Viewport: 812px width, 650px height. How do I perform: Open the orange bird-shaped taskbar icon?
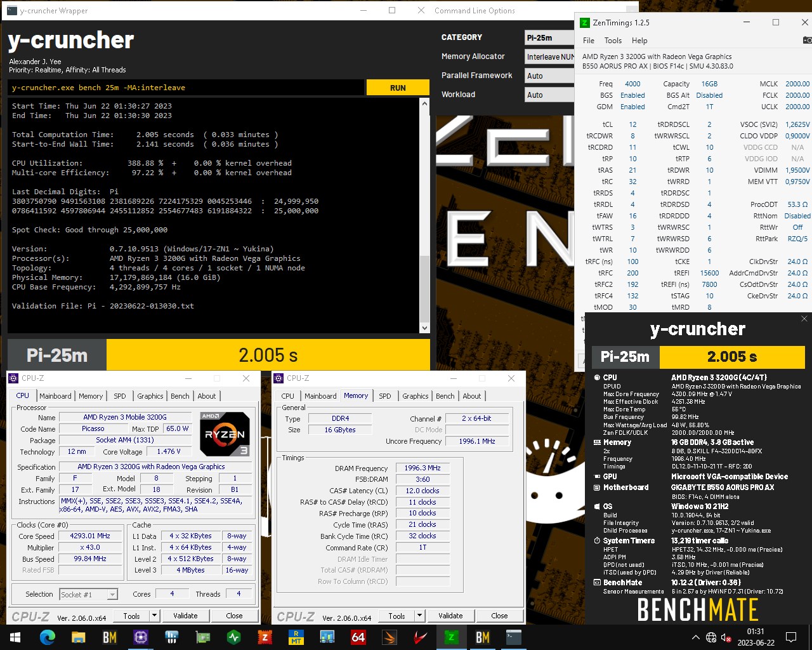pyautogui.click(x=389, y=637)
